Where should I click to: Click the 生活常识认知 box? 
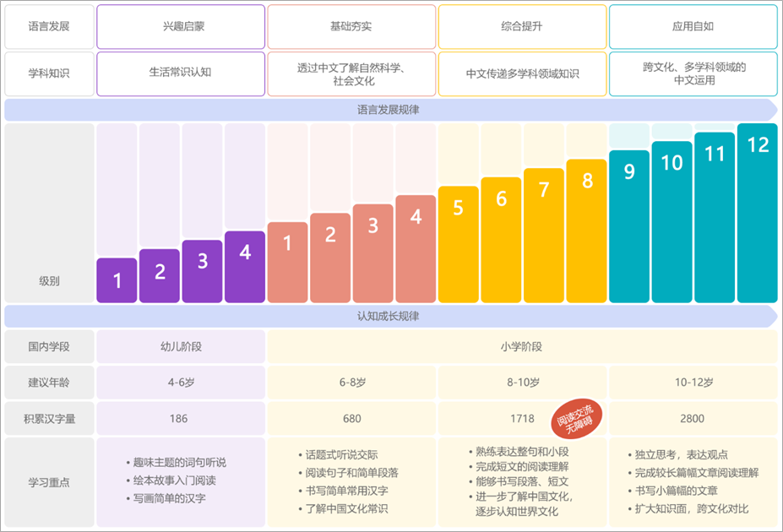pos(181,73)
